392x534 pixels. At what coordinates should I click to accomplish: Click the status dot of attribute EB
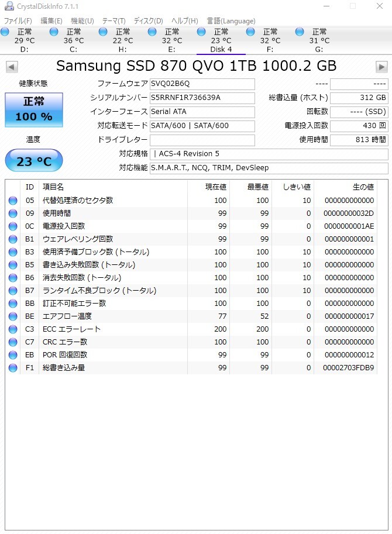pos(13,355)
